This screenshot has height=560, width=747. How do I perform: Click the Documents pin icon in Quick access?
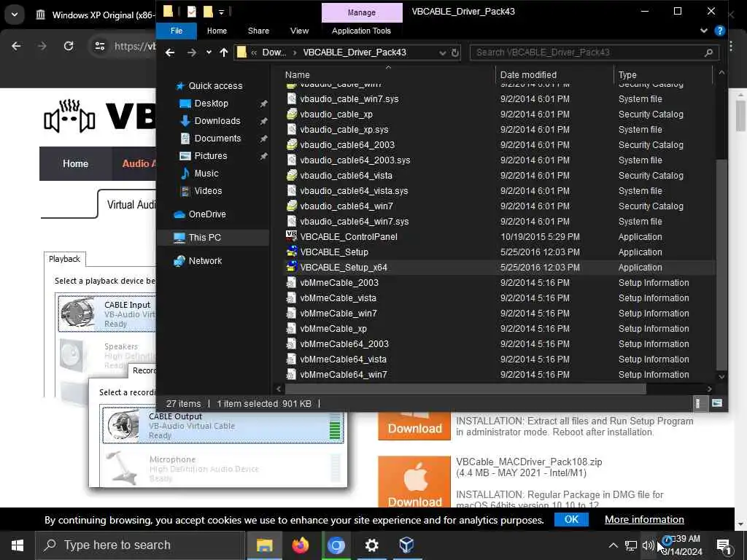263,139
